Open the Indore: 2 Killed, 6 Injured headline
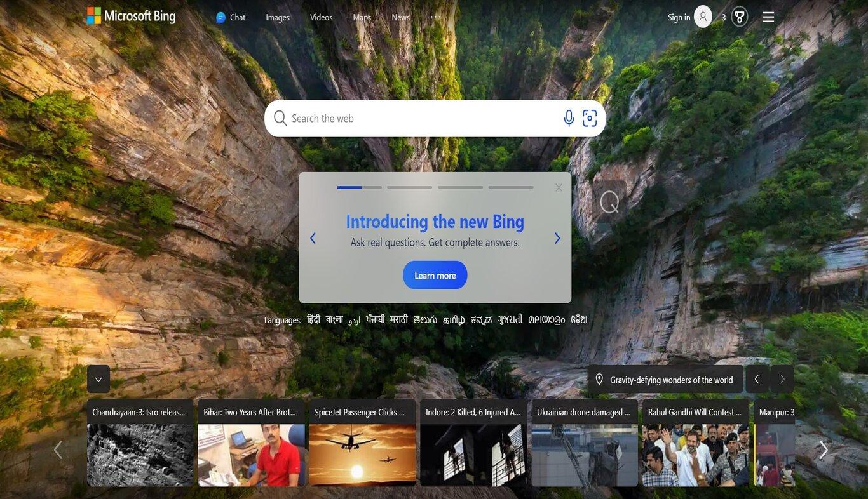The image size is (868, 499). (473, 412)
